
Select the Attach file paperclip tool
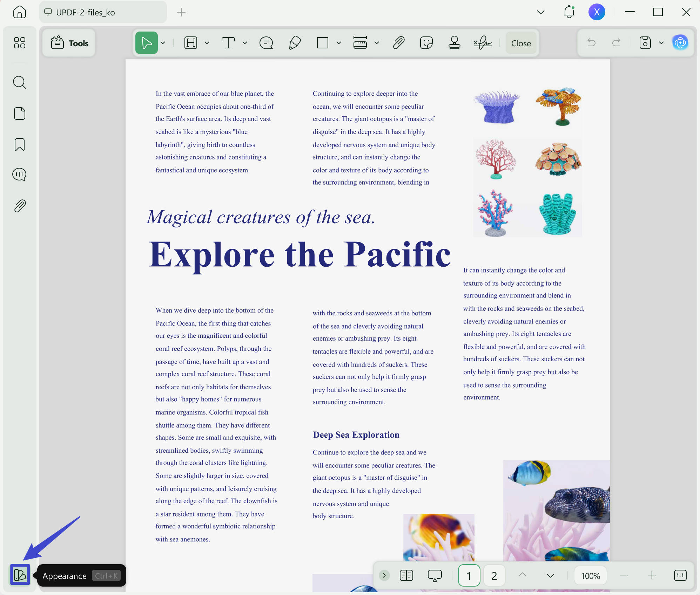pyautogui.click(x=399, y=43)
